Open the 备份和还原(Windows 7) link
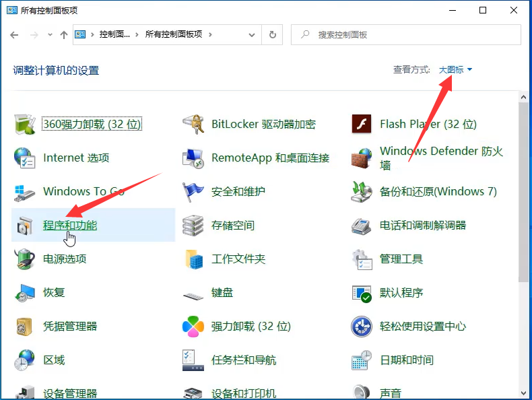Screen dimensions: 532x400 coord(438,191)
